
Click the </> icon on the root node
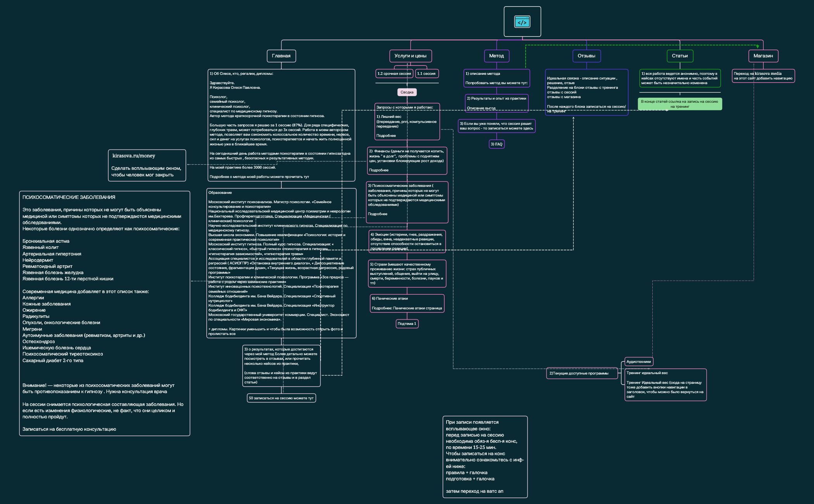[x=522, y=22]
